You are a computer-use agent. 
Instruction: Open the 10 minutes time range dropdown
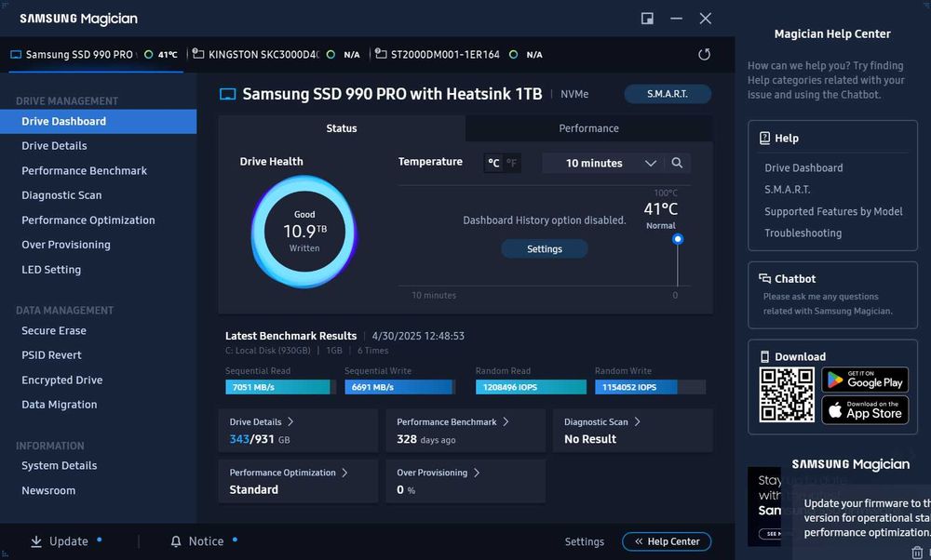pos(604,163)
